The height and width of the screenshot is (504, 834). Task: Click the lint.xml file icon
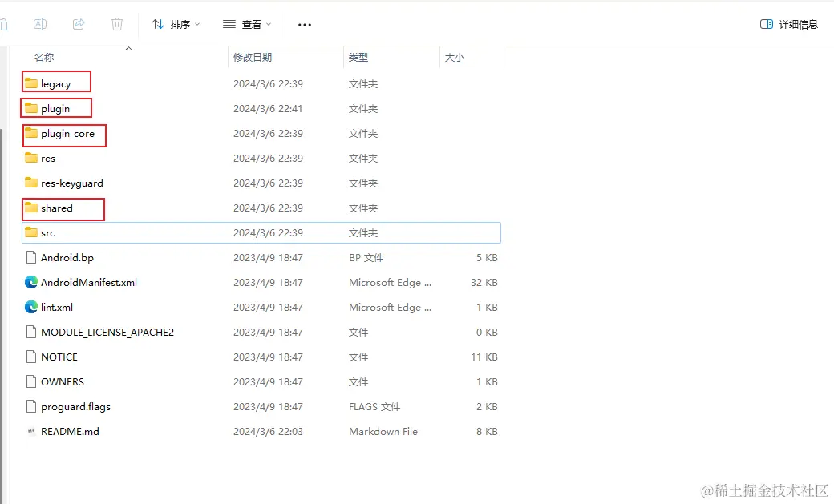point(31,307)
